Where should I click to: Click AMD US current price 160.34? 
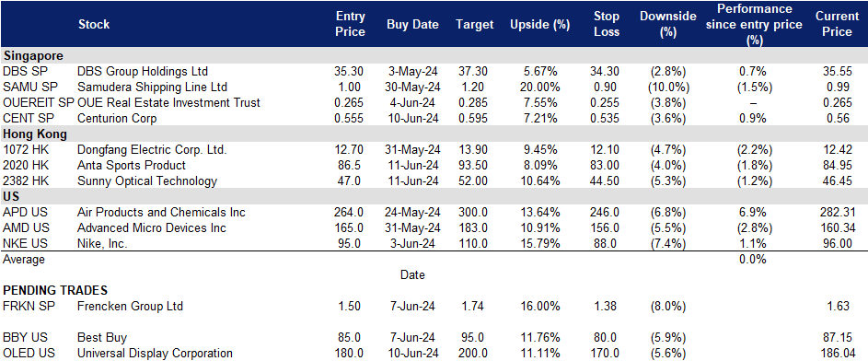tap(838, 228)
